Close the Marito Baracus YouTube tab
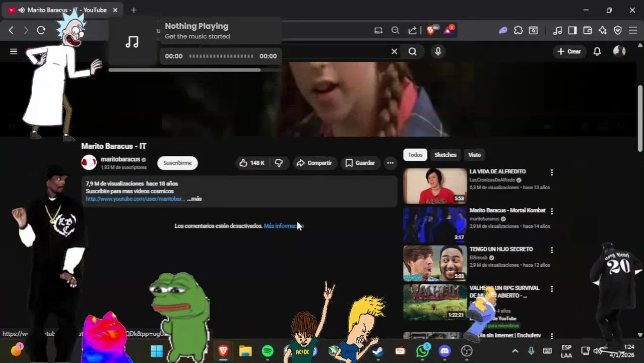The image size is (644, 363). pyautogui.click(x=115, y=10)
